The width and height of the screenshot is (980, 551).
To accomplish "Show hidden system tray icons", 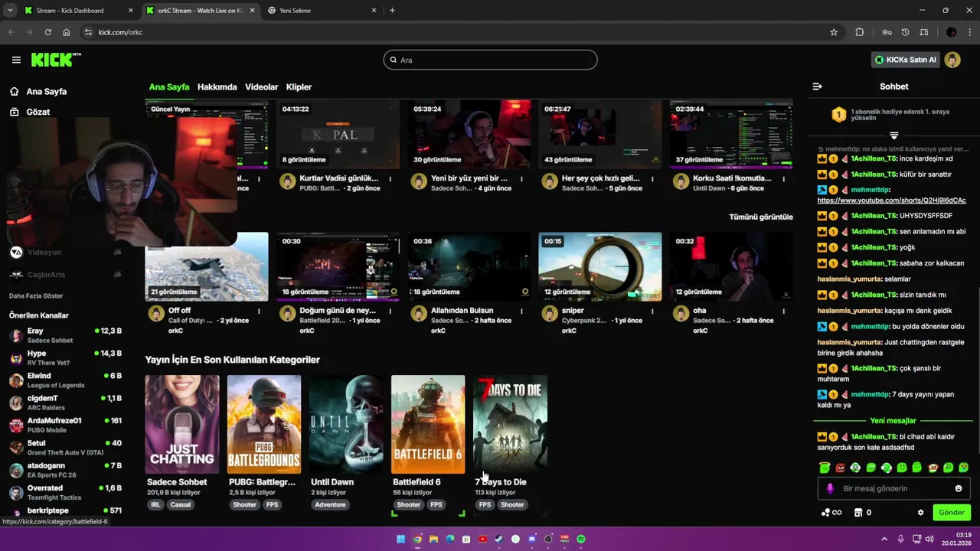I will pyautogui.click(x=884, y=539).
